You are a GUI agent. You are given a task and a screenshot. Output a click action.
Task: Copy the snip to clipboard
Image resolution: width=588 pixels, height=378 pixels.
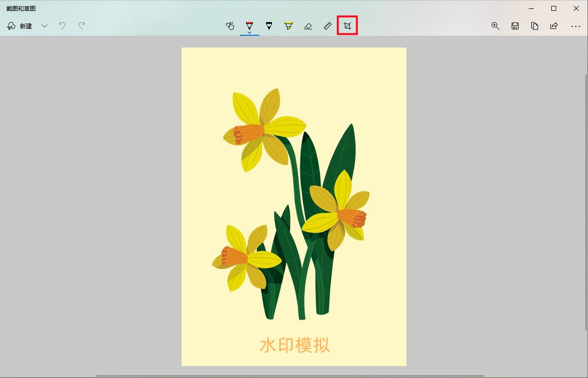coord(535,26)
